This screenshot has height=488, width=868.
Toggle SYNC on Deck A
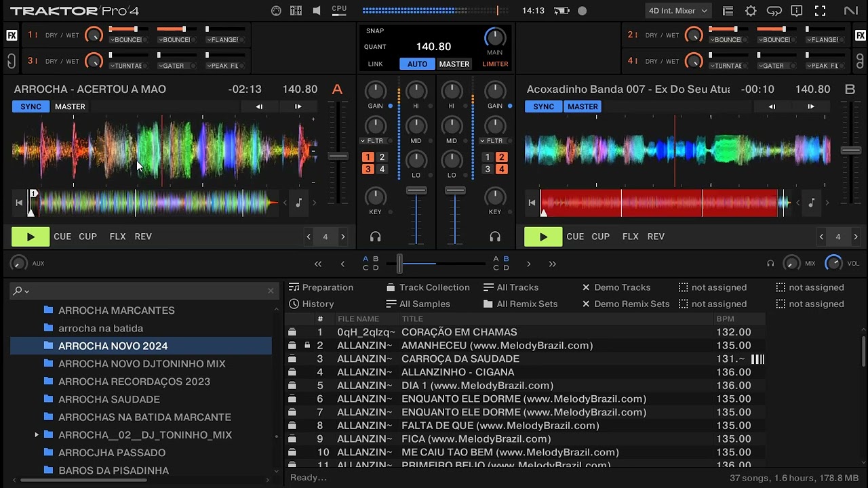tap(31, 106)
